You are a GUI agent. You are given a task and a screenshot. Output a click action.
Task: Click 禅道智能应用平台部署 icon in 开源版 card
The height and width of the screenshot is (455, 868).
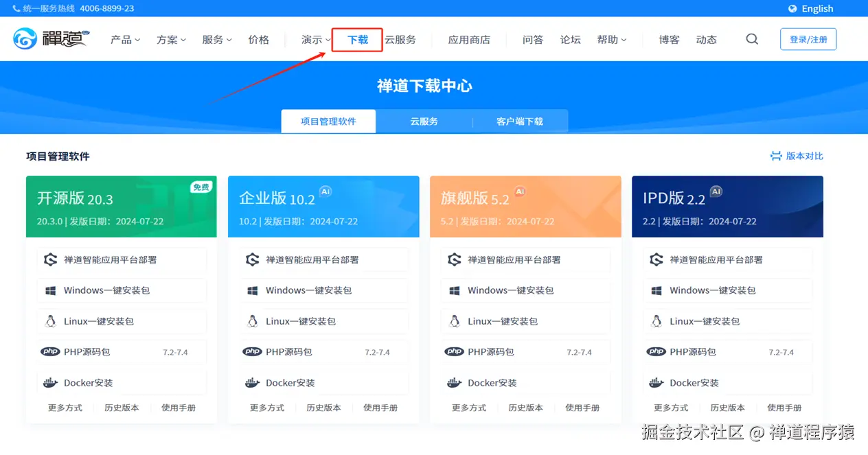[x=50, y=260]
